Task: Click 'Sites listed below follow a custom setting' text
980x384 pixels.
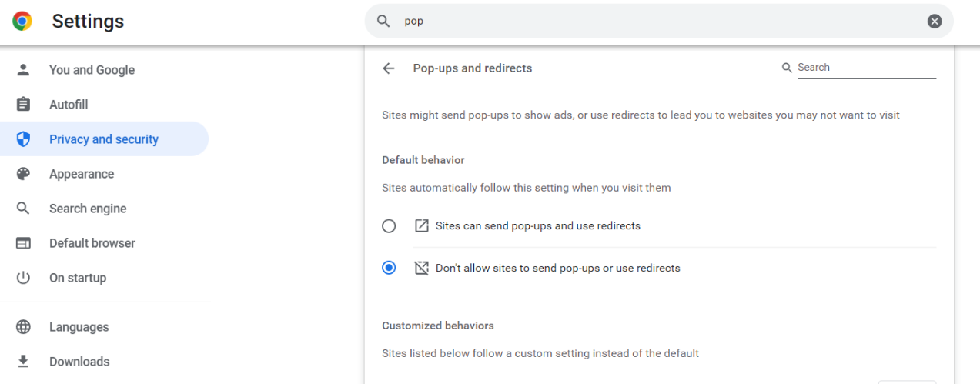Action: point(540,354)
